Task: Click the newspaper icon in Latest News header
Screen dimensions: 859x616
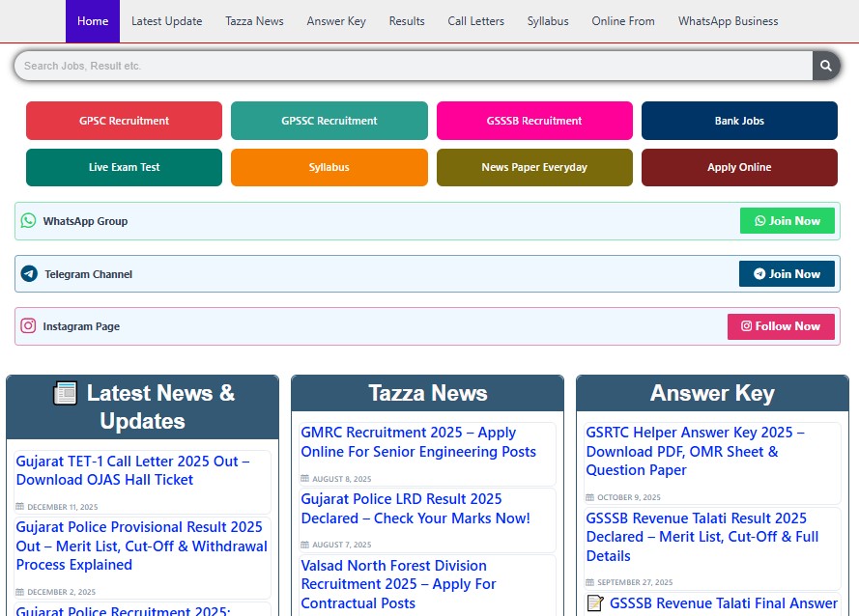Action: (x=65, y=393)
